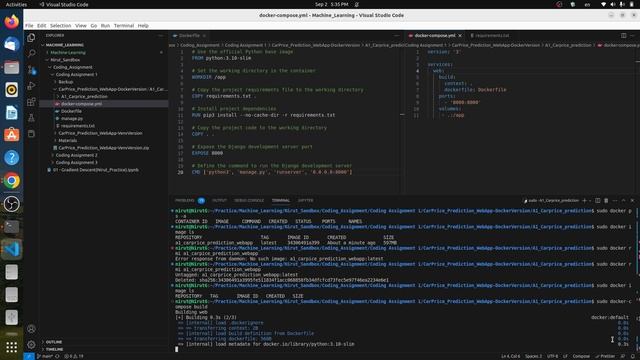This screenshot has height=360, width=640.
Task: Switch to the OUTPUT panel tab
Action: click(219, 200)
